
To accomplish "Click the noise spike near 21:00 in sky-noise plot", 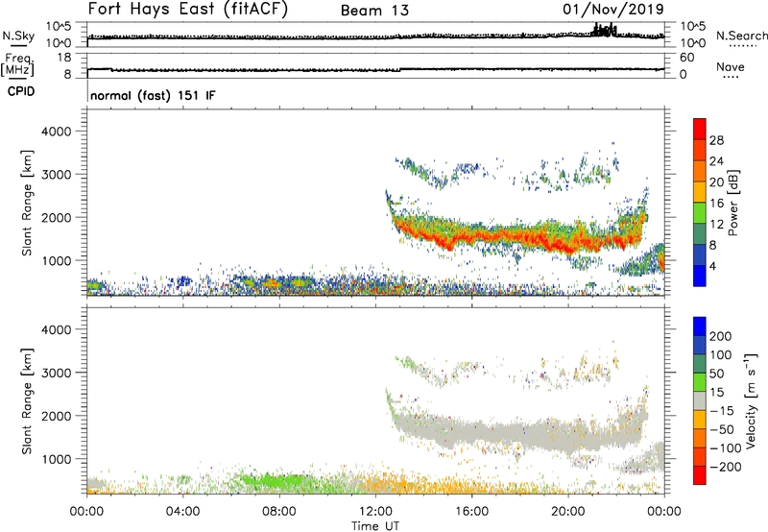I will [604, 30].
